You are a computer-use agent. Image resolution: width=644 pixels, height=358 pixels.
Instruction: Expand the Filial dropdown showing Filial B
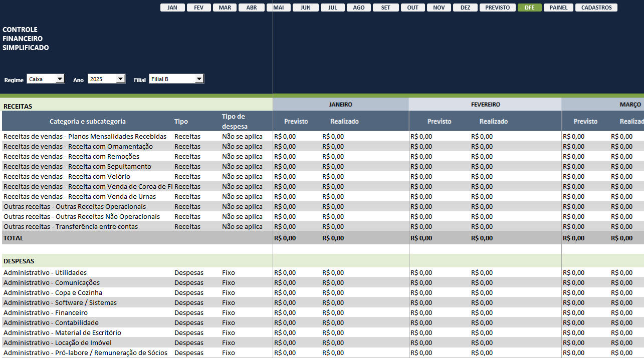(x=199, y=79)
